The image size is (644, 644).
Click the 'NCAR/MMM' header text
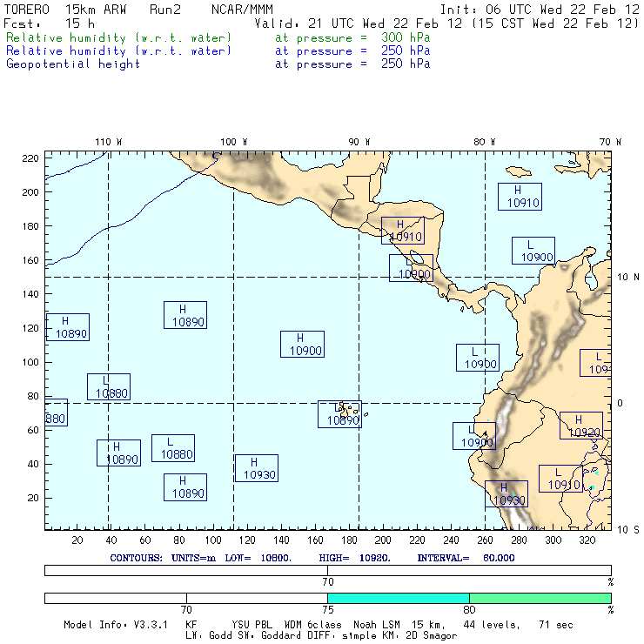(x=242, y=10)
